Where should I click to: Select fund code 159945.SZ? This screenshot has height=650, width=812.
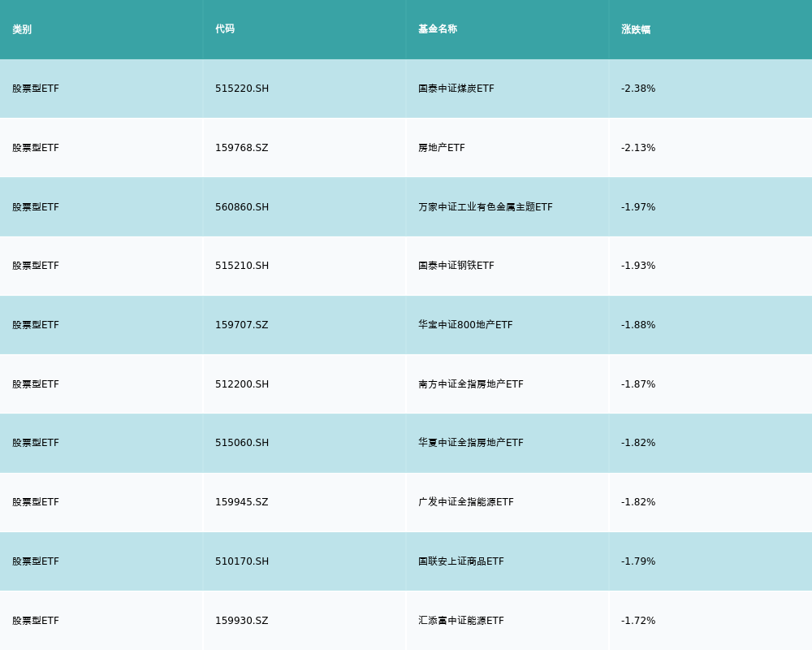(242, 502)
